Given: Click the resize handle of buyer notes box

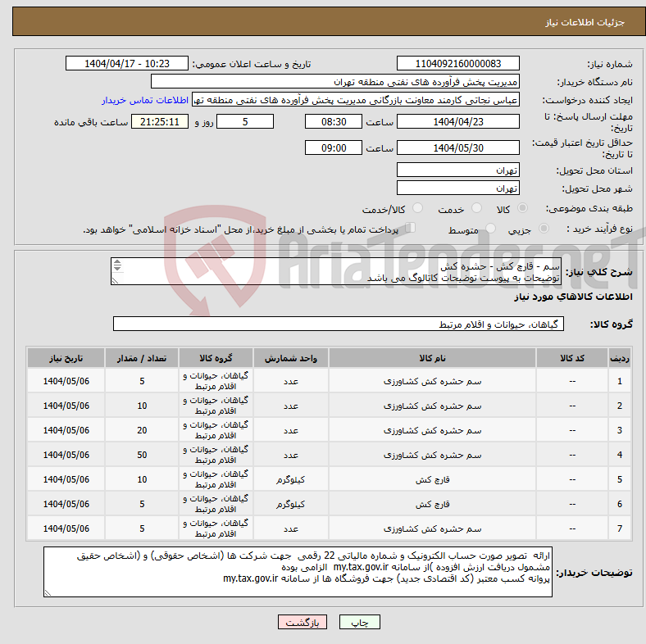Looking at the screenshot, I should [48, 593].
